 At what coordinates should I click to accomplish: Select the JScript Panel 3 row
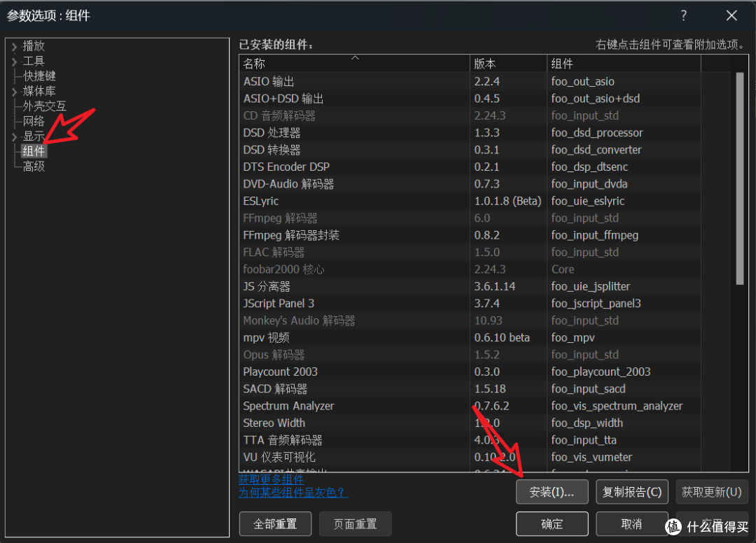[470, 304]
